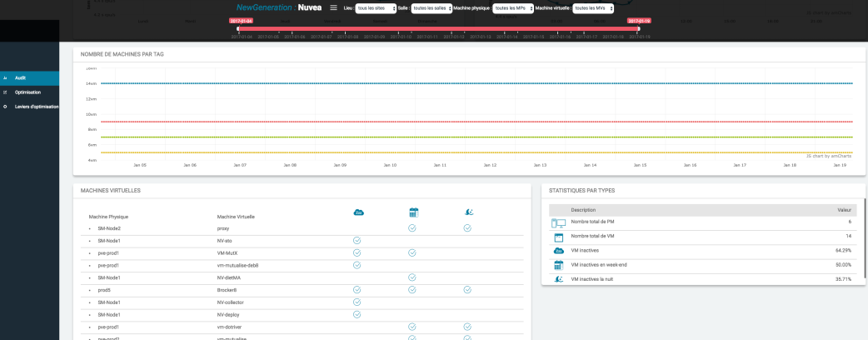The width and height of the screenshot is (868, 340).
Task: Click the statistics panel vertical scrollbar
Action: coord(865,238)
